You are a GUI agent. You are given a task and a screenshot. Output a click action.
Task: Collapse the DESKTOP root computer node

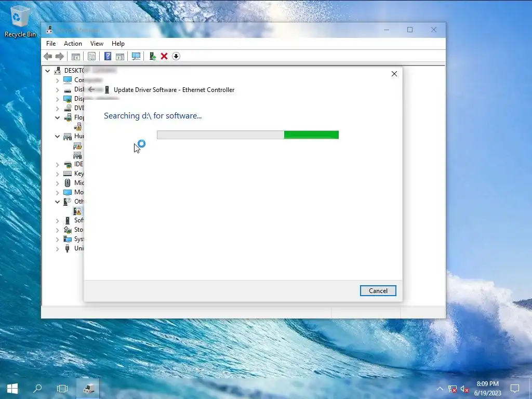pyautogui.click(x=47, y=71)
